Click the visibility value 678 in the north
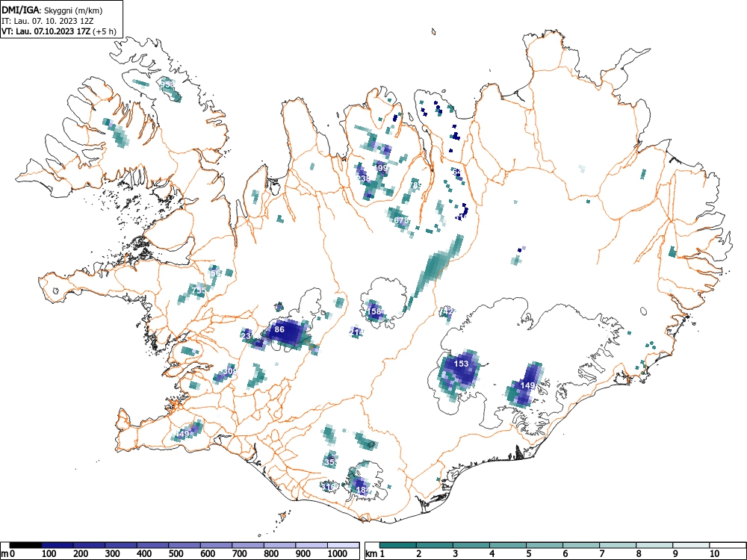Viewport: 747px width, 560px height. 401,220
